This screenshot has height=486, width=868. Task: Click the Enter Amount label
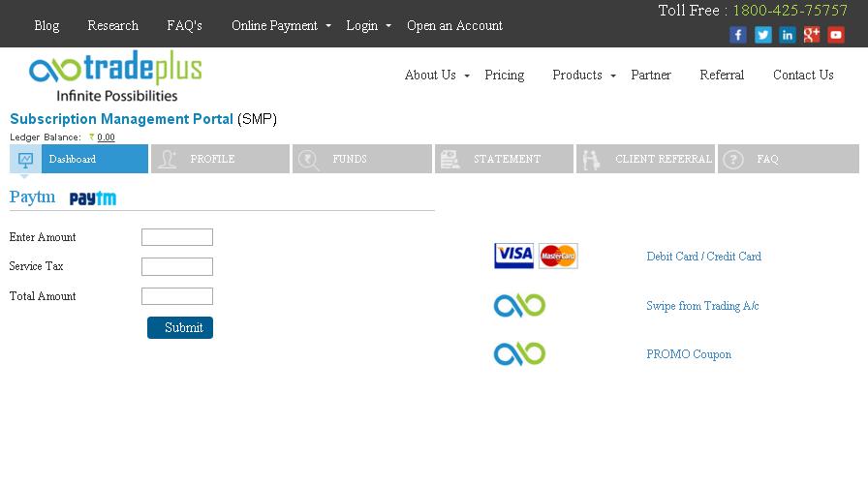pyautogui.click(x=43, y=237)
